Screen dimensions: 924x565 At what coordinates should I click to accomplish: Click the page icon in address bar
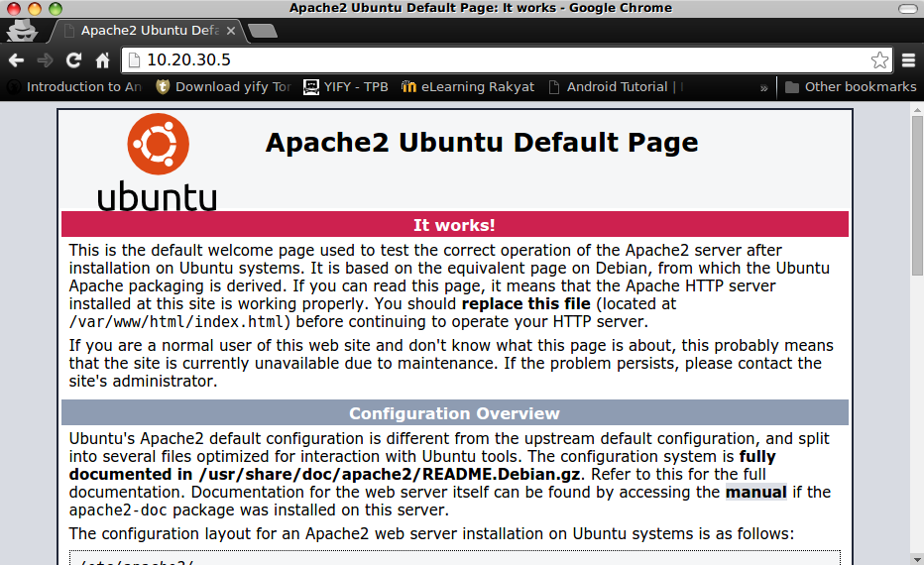click(135, 60)
